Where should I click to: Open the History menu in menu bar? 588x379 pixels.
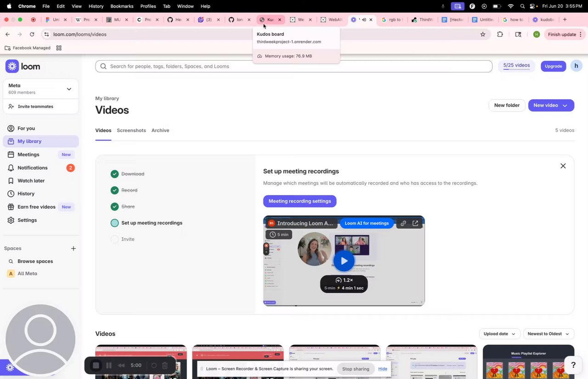96,6
